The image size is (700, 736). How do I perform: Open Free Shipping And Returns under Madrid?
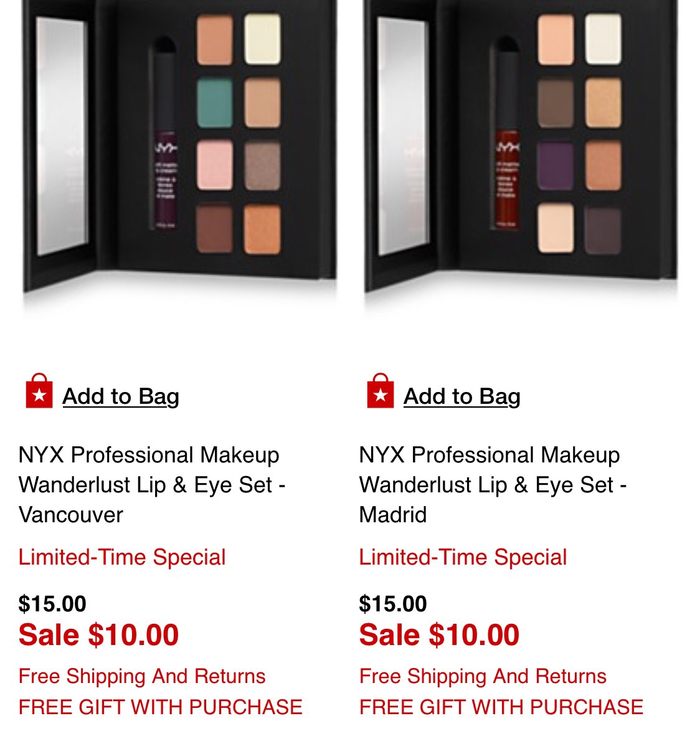click(483, 676)
